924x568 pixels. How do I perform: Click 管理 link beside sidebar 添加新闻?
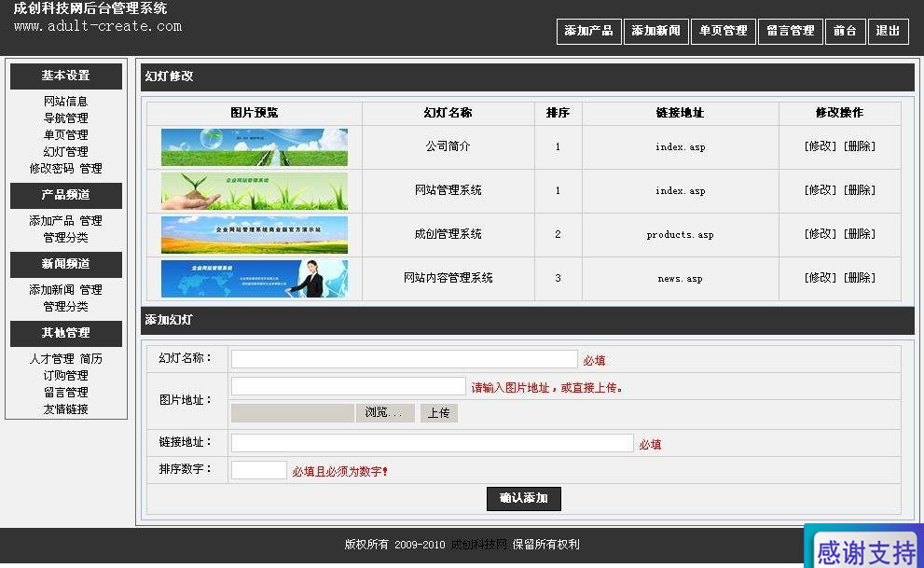point(90,290)
